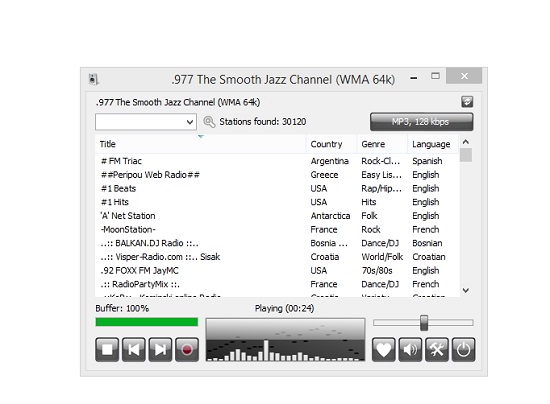Sort stations by Language column
The width and height of the screenshot is (550, 404).
tap(433, 144)
